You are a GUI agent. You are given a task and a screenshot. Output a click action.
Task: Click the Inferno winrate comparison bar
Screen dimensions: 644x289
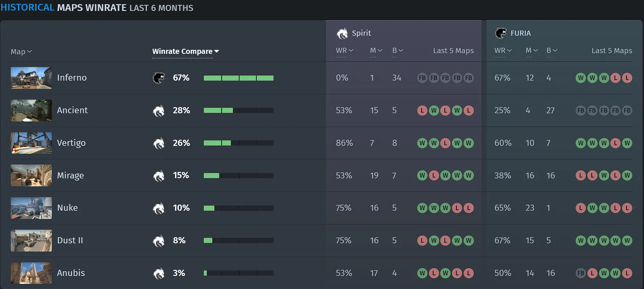tap(238, 78)
